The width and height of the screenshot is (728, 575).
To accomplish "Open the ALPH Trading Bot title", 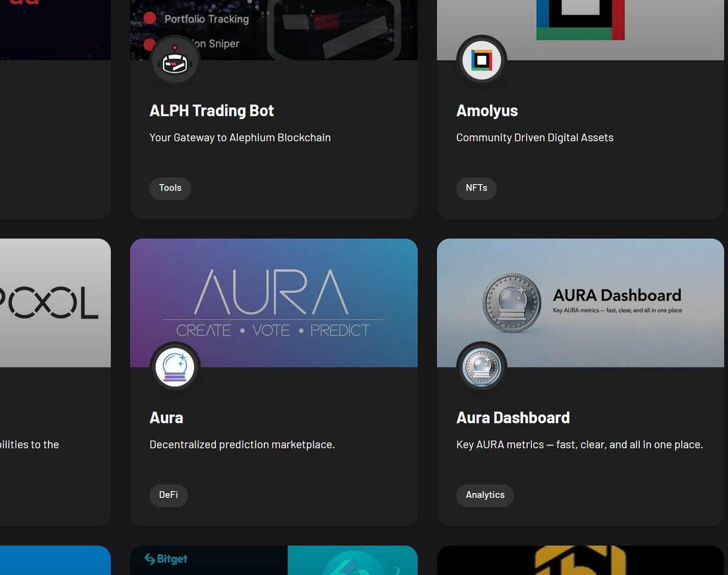I will [x=212, y=111].
